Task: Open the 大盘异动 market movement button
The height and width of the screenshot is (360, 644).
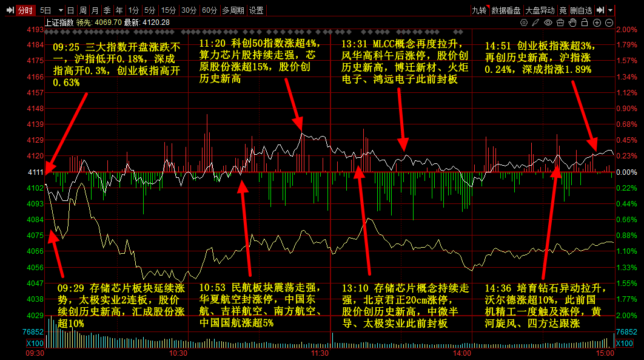Action: click(x=540, y=10)
